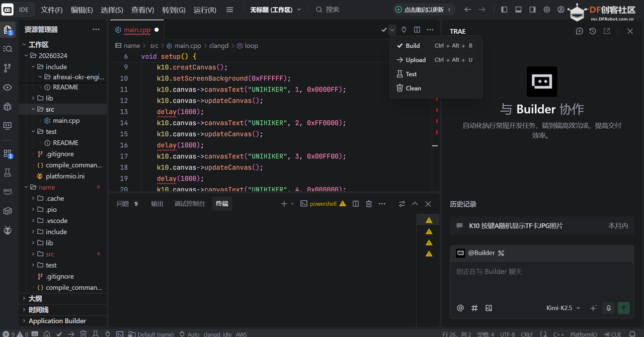The image size is (644, 337).
Task: Open the Kimi-K2.5 model selector
Action: click(x=560, y=308)
